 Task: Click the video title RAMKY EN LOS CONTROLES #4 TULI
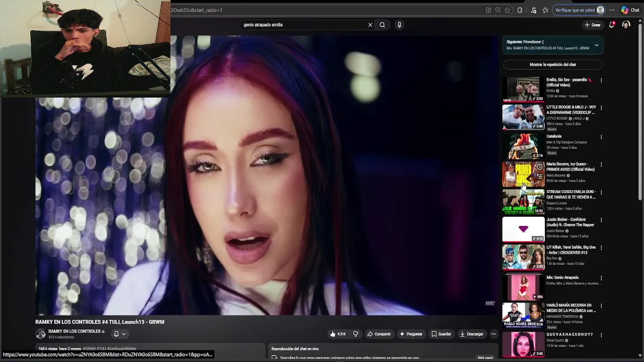(x=100, y=322)
